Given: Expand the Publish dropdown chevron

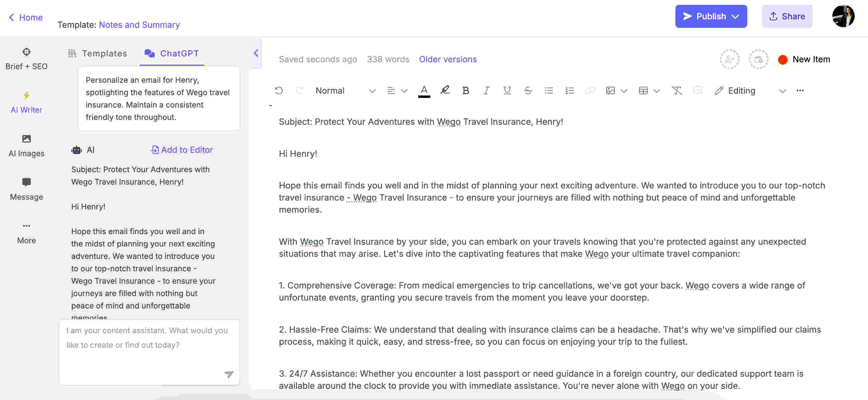Looking at the screenshot, I should tap(736, 17).
